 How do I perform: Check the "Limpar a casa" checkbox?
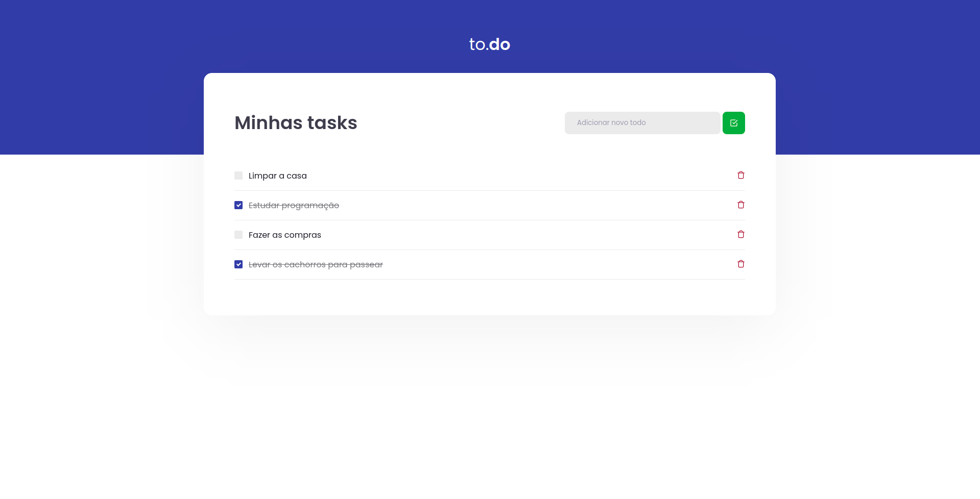pos(238,175)
